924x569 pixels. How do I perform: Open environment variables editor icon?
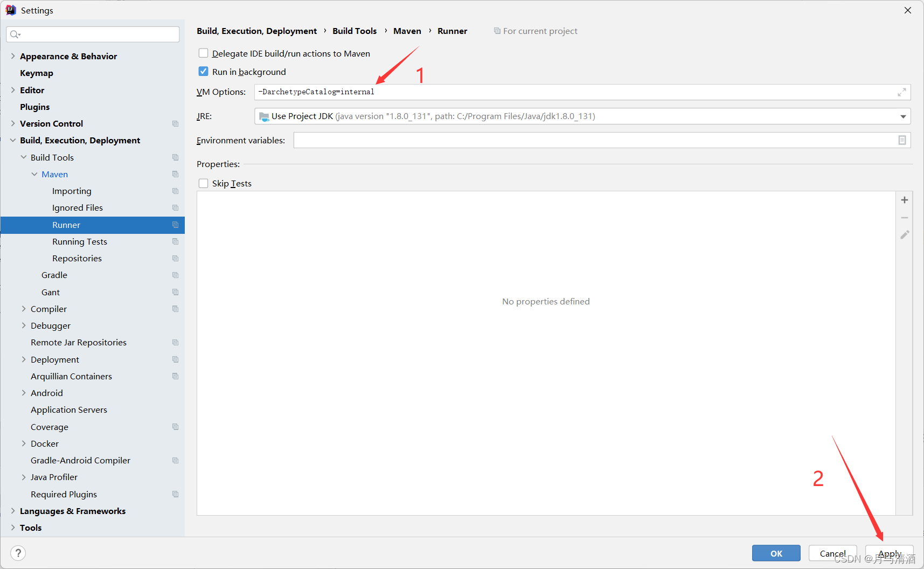point(902,140)
